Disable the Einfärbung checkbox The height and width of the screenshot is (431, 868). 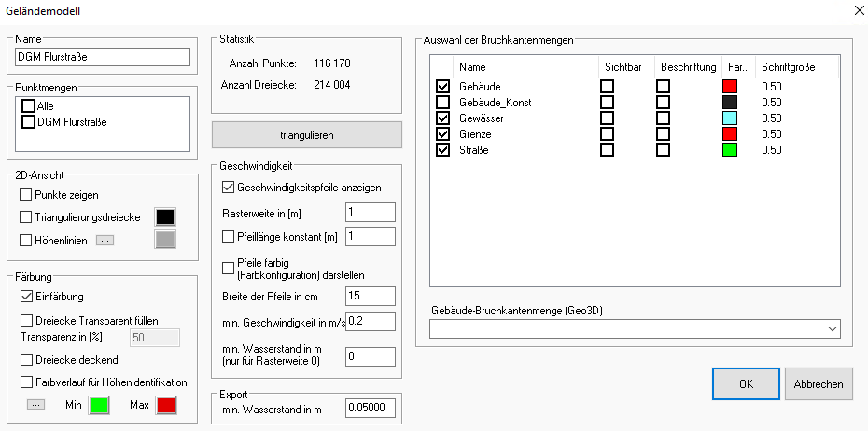[x=26, y=297]
